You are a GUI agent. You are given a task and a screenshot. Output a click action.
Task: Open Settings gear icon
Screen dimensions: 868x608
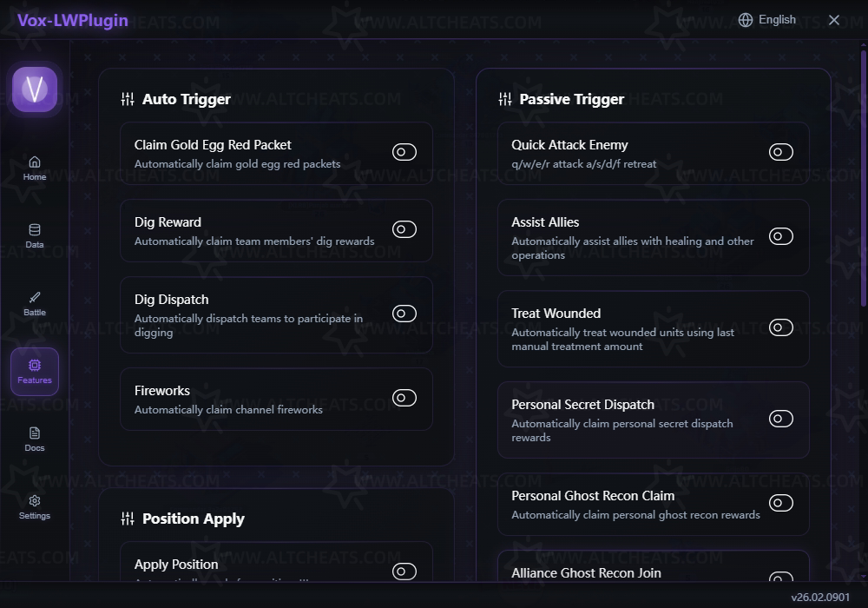[35, 501]
